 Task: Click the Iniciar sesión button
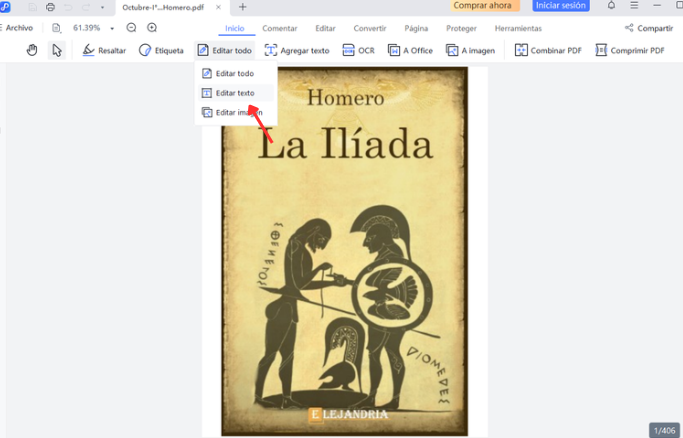pos(561,6)
